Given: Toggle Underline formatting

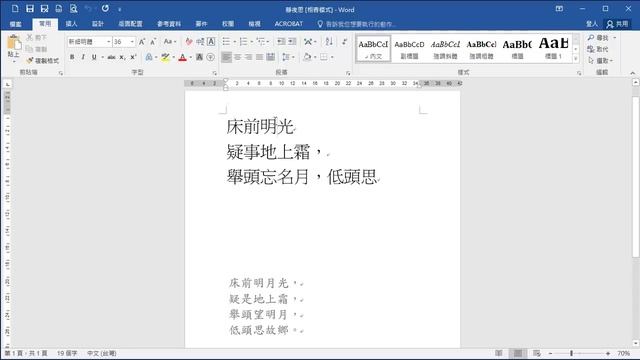Looking at the screenshot, I should 94,57.
